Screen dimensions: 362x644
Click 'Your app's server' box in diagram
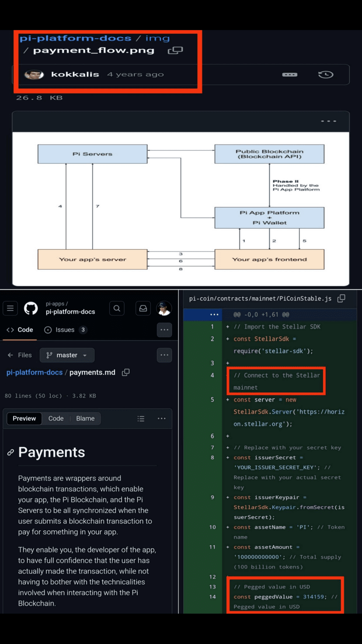click(x=93, y=259)
